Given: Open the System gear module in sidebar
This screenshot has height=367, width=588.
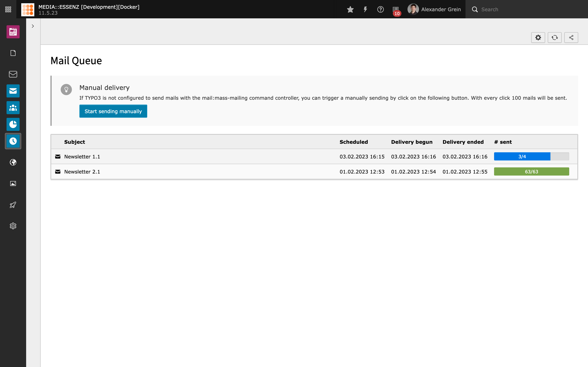Looking at the screenshot, I should 13,226.
